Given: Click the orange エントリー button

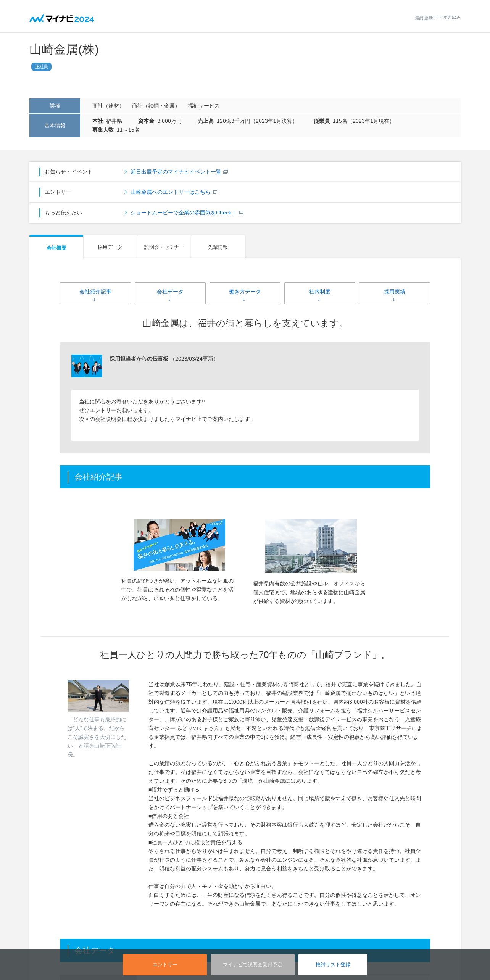Looking at the screenshot, I should pyautogui.click(x=165, y=964).
